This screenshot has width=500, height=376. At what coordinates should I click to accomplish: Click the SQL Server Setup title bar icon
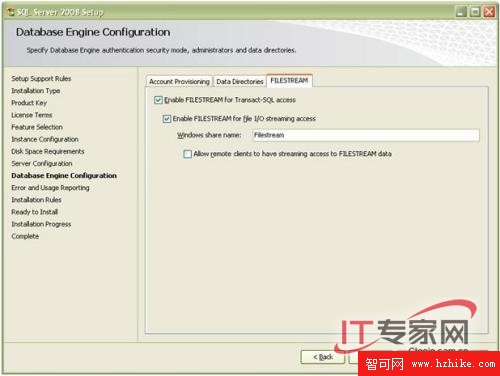point(11,12)
